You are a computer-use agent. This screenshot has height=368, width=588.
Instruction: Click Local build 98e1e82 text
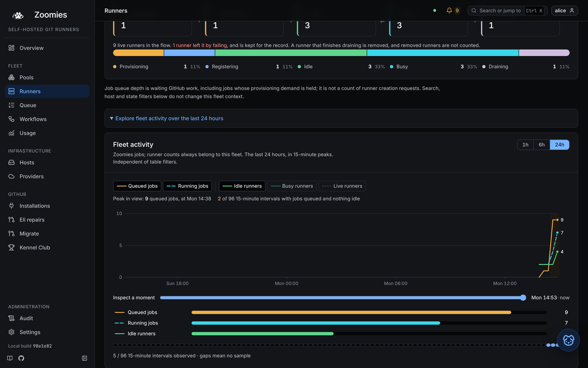click(30, 346)
